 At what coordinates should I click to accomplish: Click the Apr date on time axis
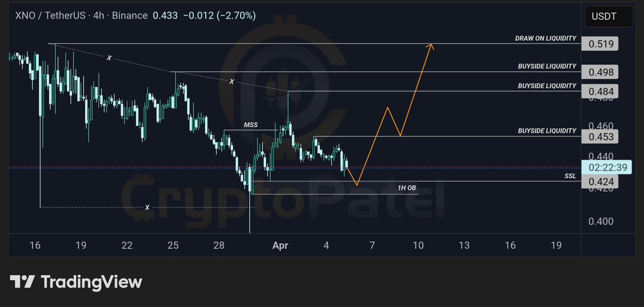click(x=280, y=245)
